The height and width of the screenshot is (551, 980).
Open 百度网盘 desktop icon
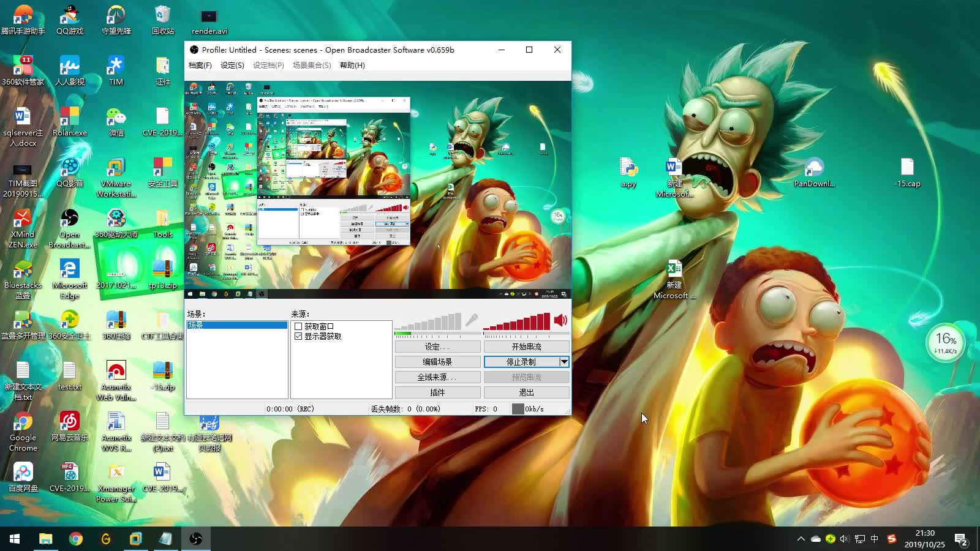click(23, 477)
